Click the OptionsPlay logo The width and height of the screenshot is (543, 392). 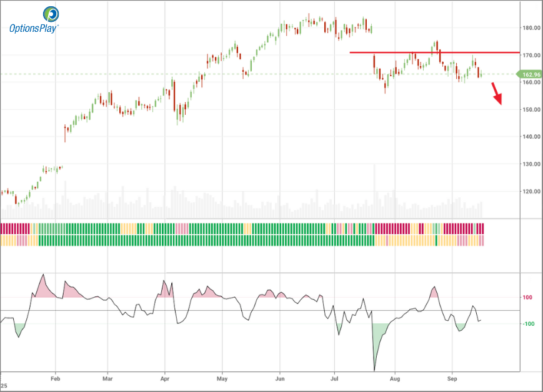click(x=33, y=20)
